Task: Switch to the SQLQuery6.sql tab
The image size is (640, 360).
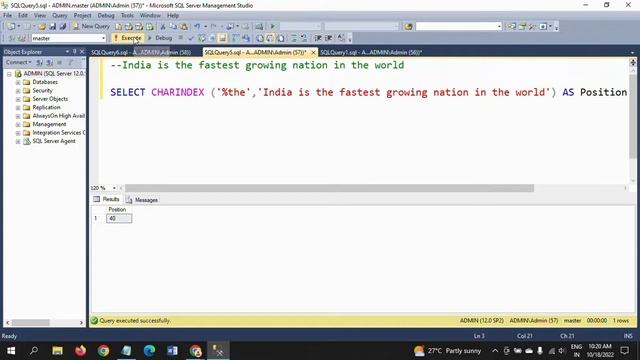Action: coord(141,52)
